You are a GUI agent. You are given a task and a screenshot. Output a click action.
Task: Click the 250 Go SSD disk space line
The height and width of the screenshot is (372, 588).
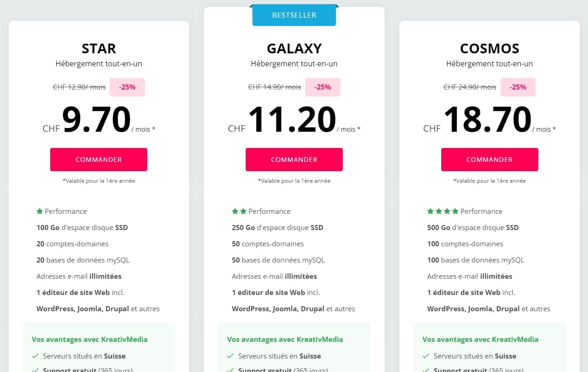(277, 227)
